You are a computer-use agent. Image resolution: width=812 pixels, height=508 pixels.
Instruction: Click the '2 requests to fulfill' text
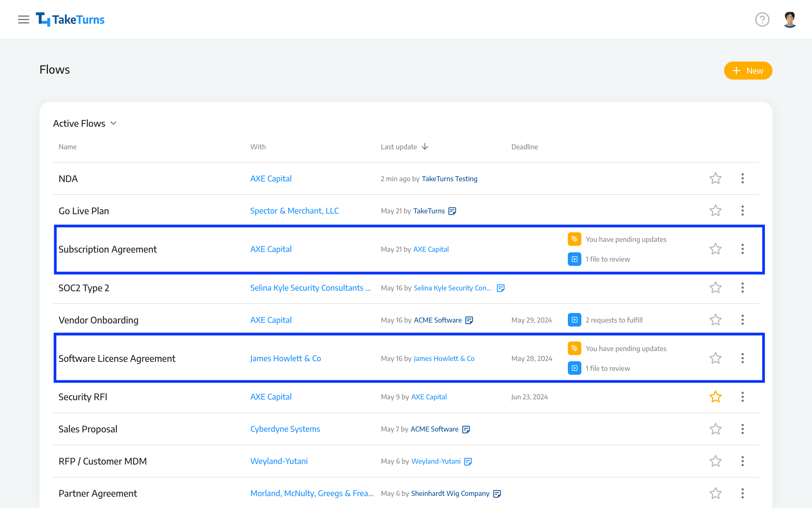[x=614, y=320]
